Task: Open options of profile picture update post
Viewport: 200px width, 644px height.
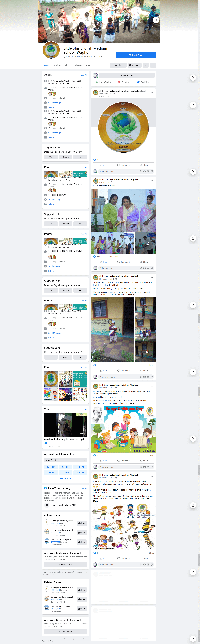Action: click(152, 92)
